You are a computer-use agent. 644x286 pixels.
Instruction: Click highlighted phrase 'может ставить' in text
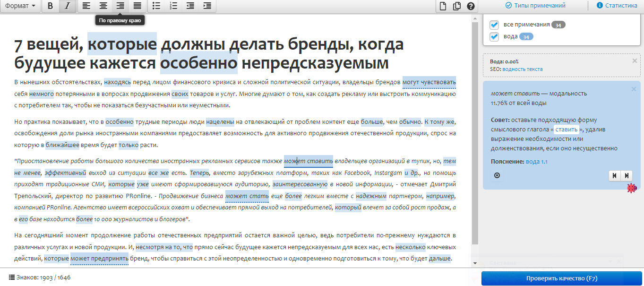[x=309, y=161]
